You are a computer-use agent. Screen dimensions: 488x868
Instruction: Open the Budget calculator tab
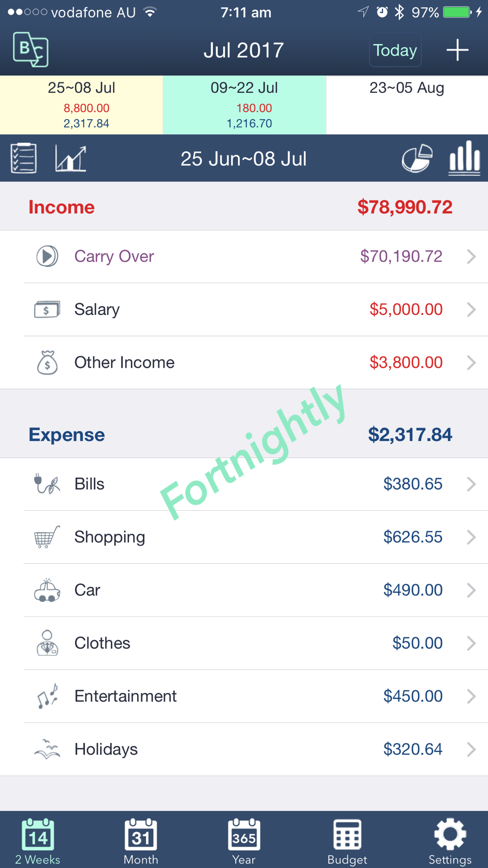[x=347, y=841]
